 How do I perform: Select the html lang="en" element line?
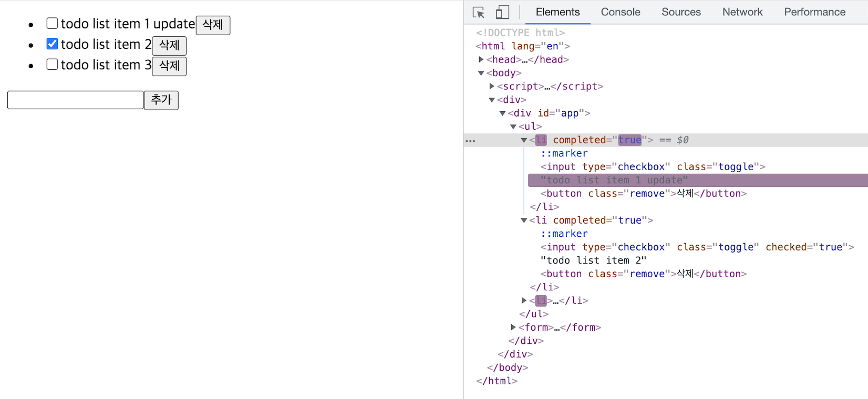coord(523,46)
